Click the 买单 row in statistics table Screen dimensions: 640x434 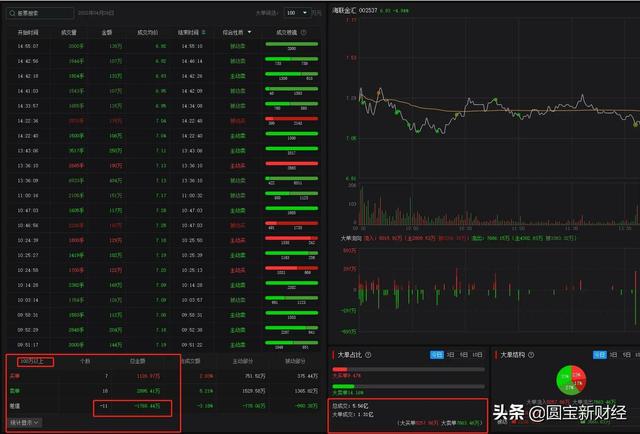click(163, 376)
